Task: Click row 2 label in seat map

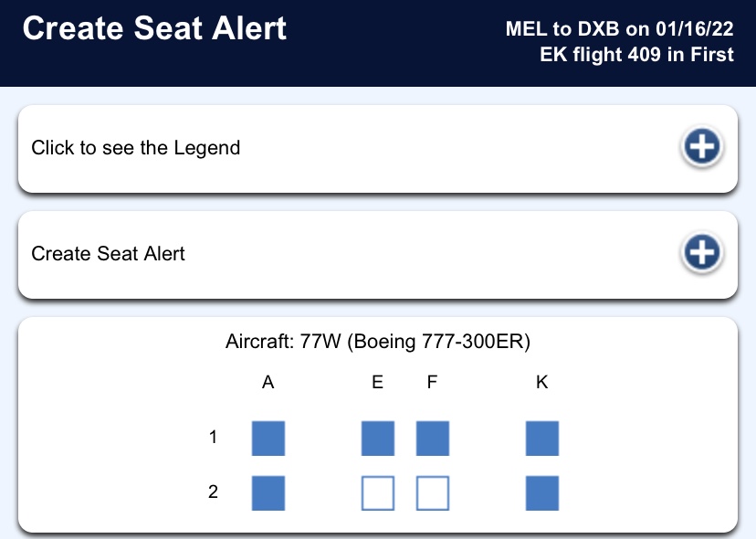Action: click(213, 491)
